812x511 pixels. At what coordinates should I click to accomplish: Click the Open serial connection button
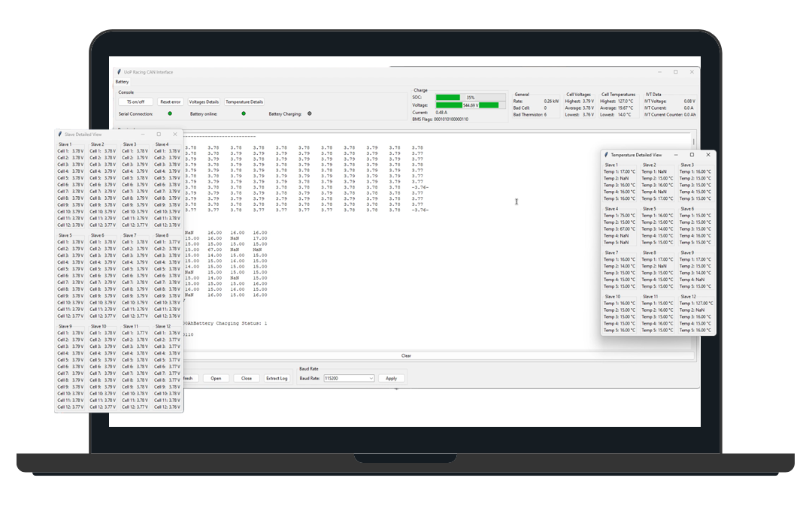click(216, 379)
